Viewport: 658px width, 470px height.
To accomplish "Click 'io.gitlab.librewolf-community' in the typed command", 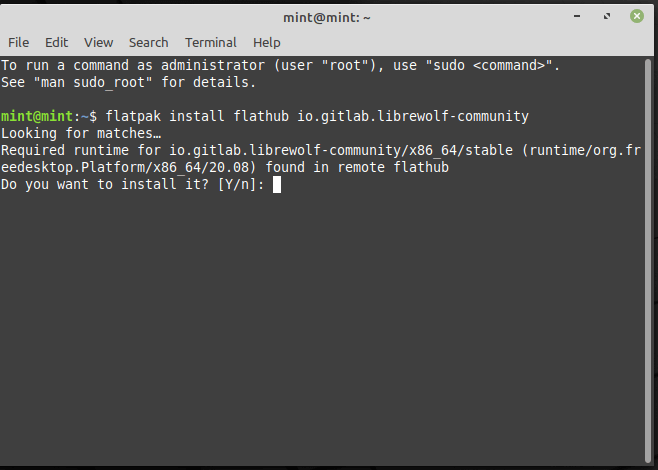I will tap(412, 116).
